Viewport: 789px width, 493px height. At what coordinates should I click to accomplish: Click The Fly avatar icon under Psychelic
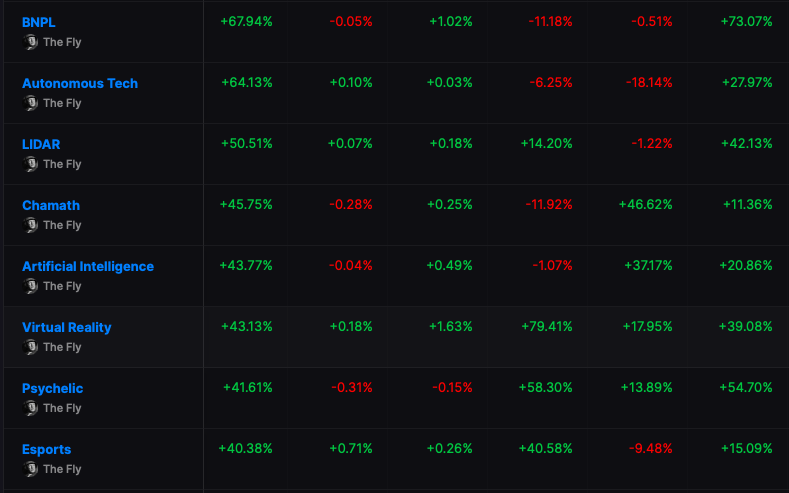(30, 407)
